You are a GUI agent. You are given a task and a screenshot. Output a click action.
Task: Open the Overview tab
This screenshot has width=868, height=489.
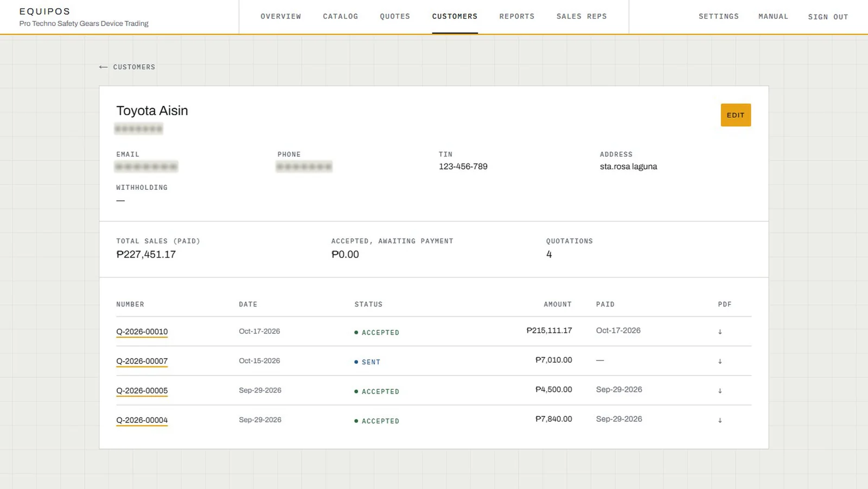[x=280, y=16]
